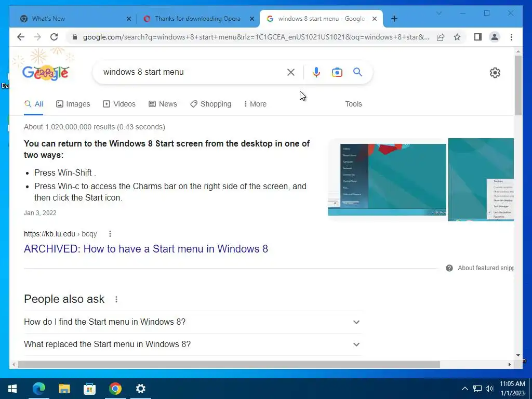Open the Chrome profile avatar
This screenshot has height=399, width=532.
click(495, 37)
